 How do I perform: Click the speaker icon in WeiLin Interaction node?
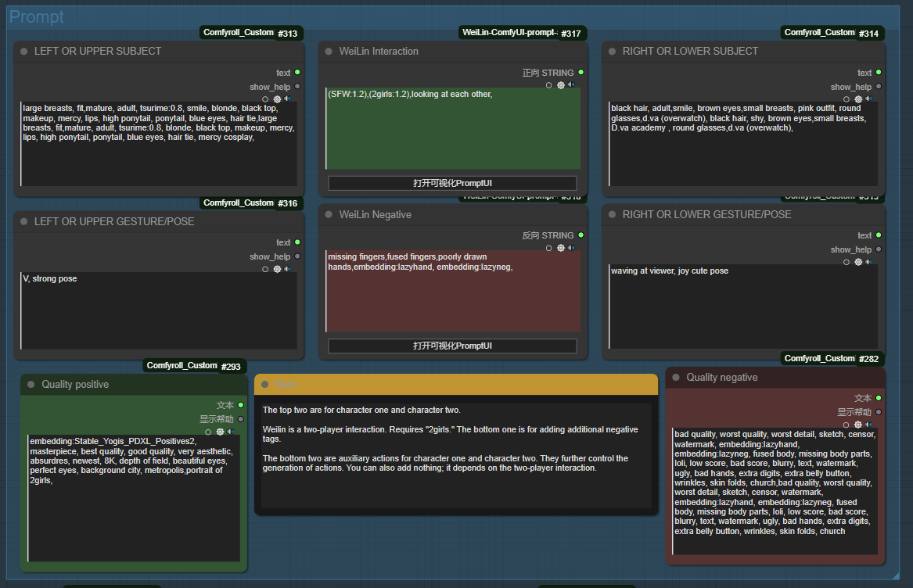pyautogui.click(x=571, y=85)
